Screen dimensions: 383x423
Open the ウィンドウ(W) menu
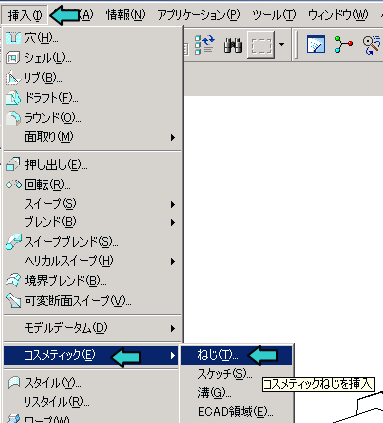(x=338, y=15)
